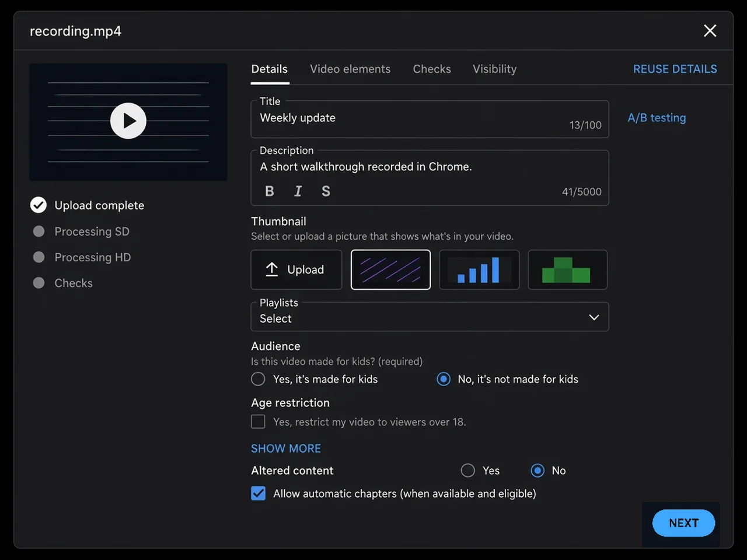Play the video preview
The image size is (747, 560).
[x=128, y=121]
